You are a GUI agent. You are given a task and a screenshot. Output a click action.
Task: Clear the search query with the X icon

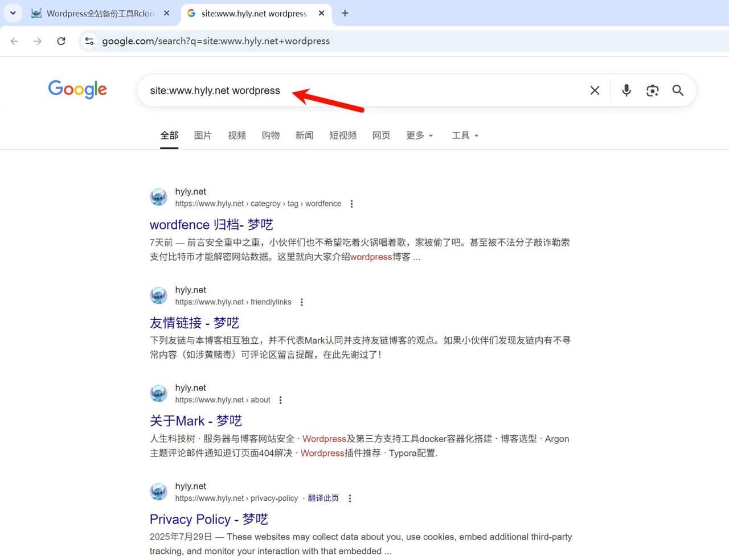click(595, 90)
